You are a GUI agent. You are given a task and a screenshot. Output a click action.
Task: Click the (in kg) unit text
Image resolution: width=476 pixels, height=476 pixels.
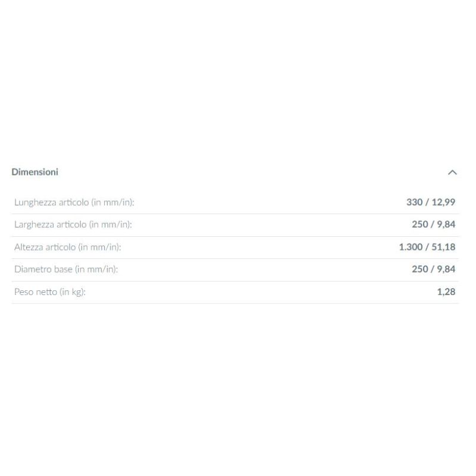pos(73,292)
